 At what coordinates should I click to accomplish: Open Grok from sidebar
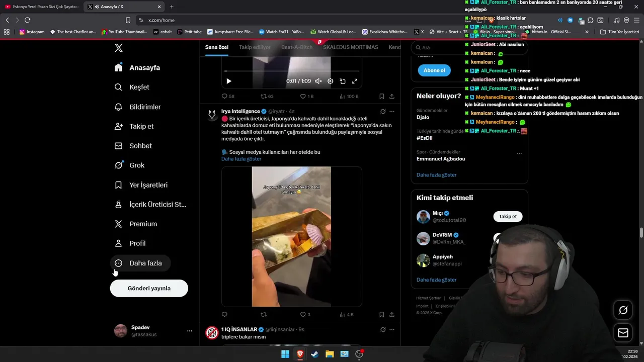(x=129, y=165)
